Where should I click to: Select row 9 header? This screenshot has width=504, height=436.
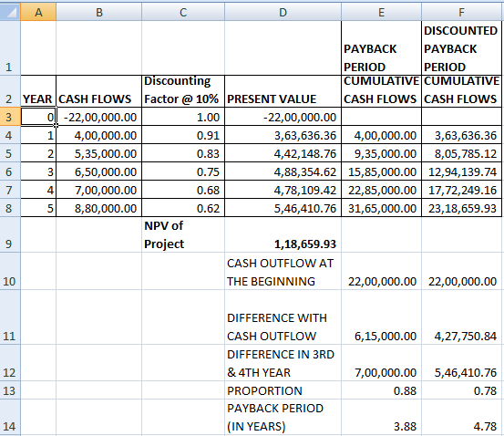(x=10, y=234)
